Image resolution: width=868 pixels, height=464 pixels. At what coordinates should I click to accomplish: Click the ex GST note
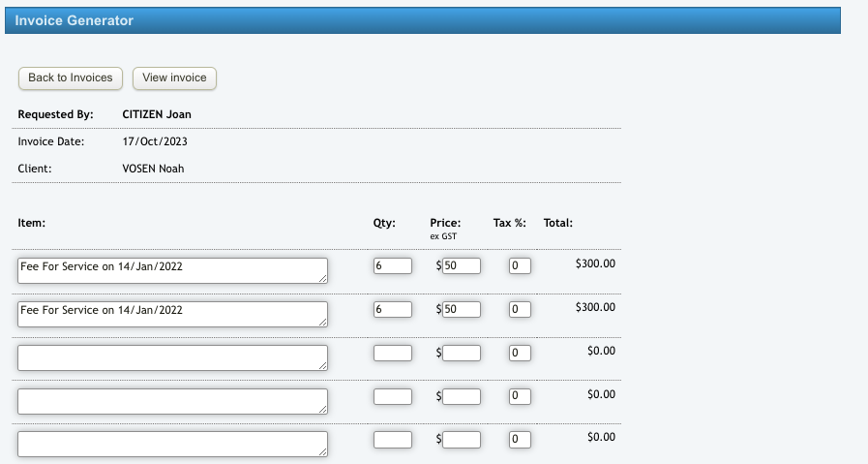tap(443, 236)
